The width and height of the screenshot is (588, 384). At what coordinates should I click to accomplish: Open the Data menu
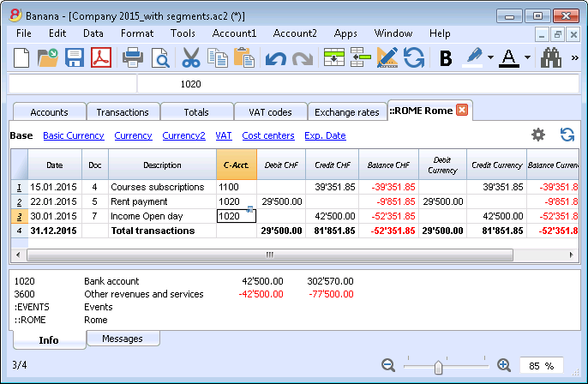click(93, 33)
